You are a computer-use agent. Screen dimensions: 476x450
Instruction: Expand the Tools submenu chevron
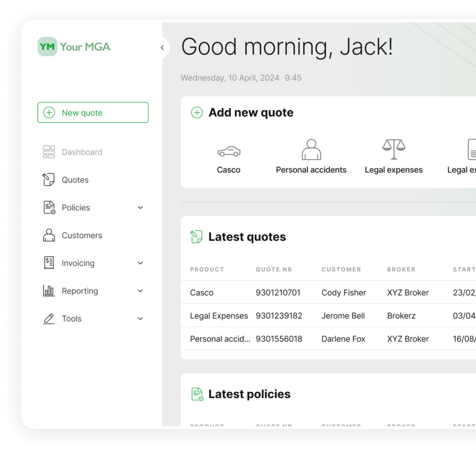(140, 319)
